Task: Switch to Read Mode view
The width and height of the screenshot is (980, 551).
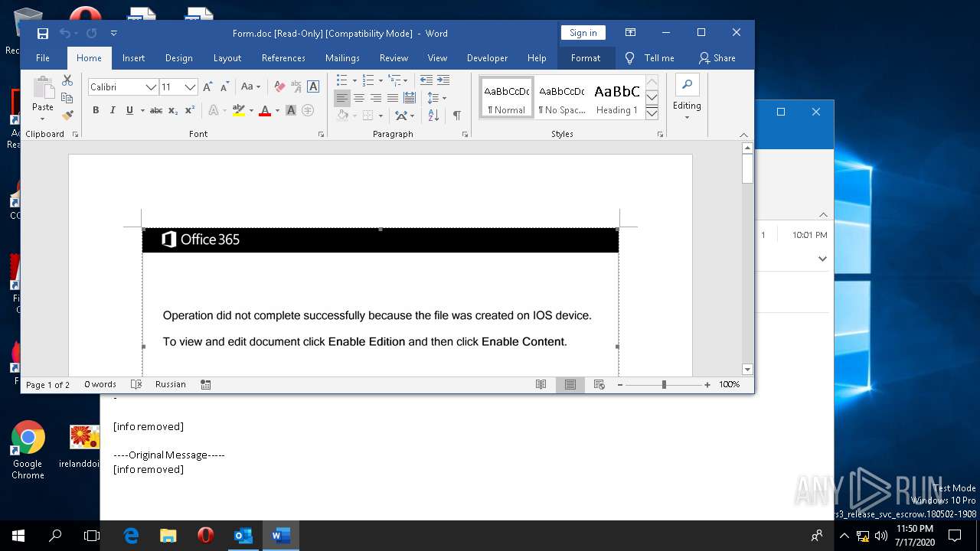Action: pos(541,384)
